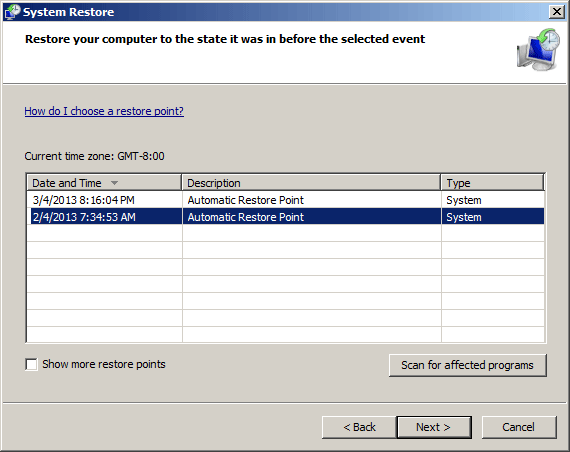
Task: Click System type of selected restore point
Action: tap(464, 217)
